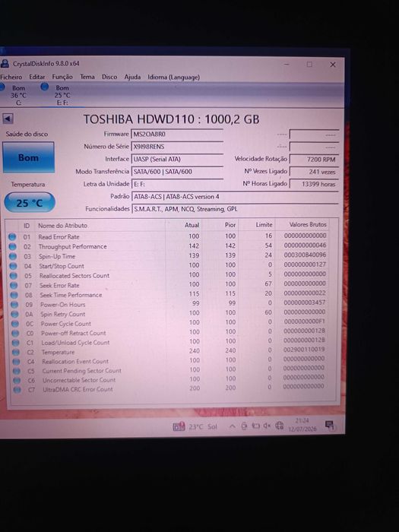Click the status dot for Reallocation Event Count
399x532 pixels.
click(x=17, y=362)
